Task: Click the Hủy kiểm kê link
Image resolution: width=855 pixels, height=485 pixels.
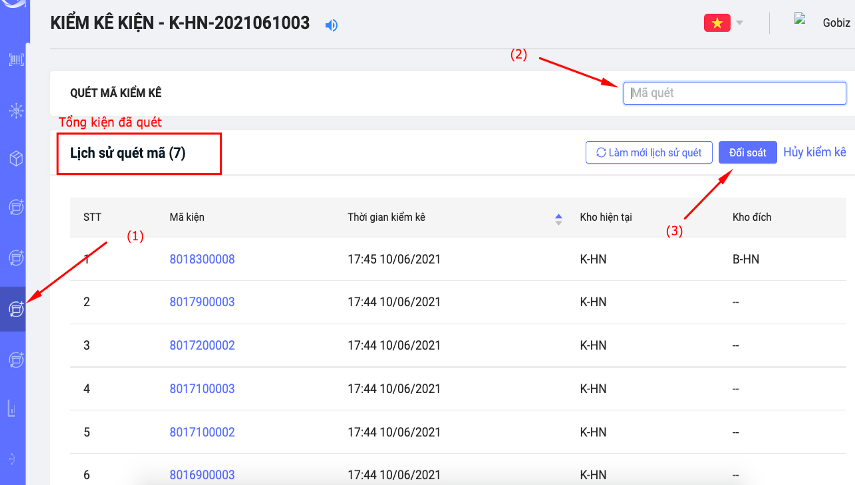Action: pos(814,152)
